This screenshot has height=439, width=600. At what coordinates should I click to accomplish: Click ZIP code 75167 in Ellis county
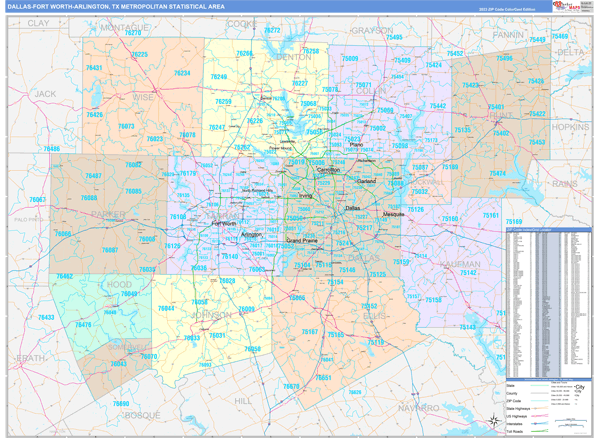310,332
